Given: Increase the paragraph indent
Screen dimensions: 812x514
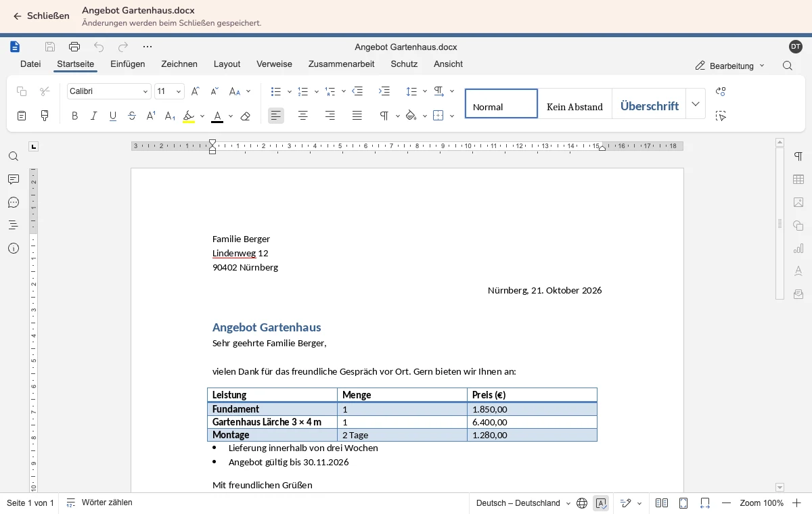Looking at the screenshot, I should (384, 91).
